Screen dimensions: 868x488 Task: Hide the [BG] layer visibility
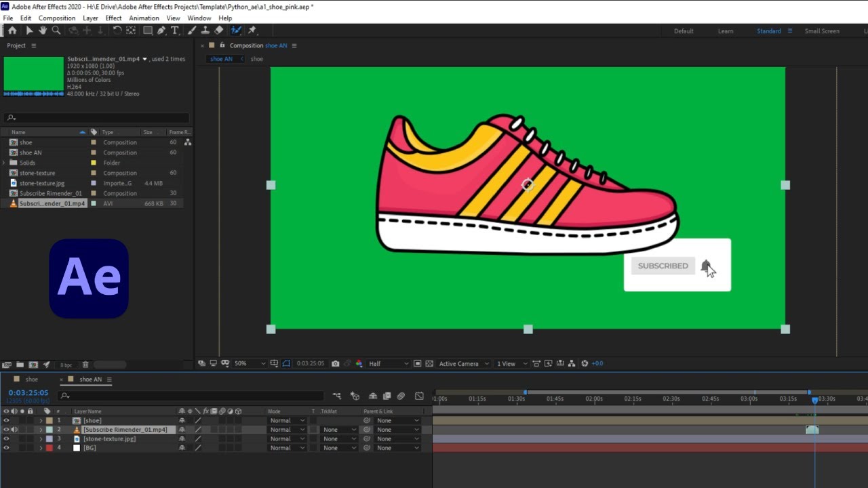pyautogui.click(x=6, y=448)
